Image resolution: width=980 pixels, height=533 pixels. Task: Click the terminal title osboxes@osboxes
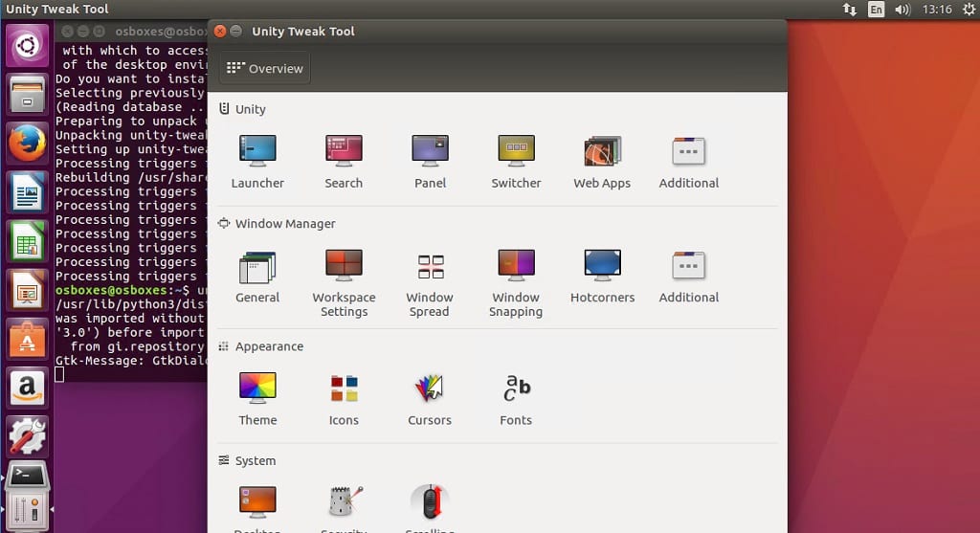pos(161,32)
